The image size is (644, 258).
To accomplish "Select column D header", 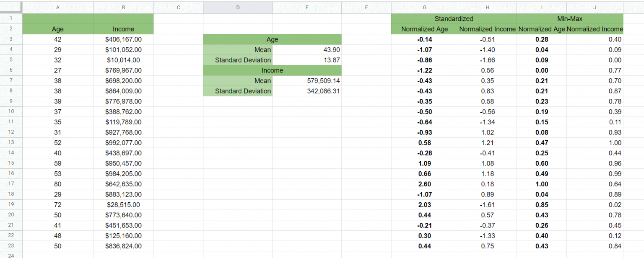I will 237,7.
